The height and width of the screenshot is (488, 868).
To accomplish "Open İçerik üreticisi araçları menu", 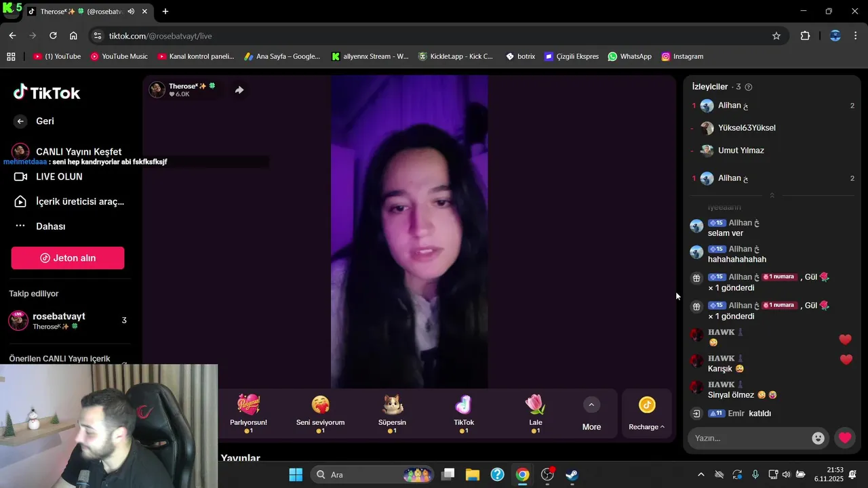I will click(68, 201).
